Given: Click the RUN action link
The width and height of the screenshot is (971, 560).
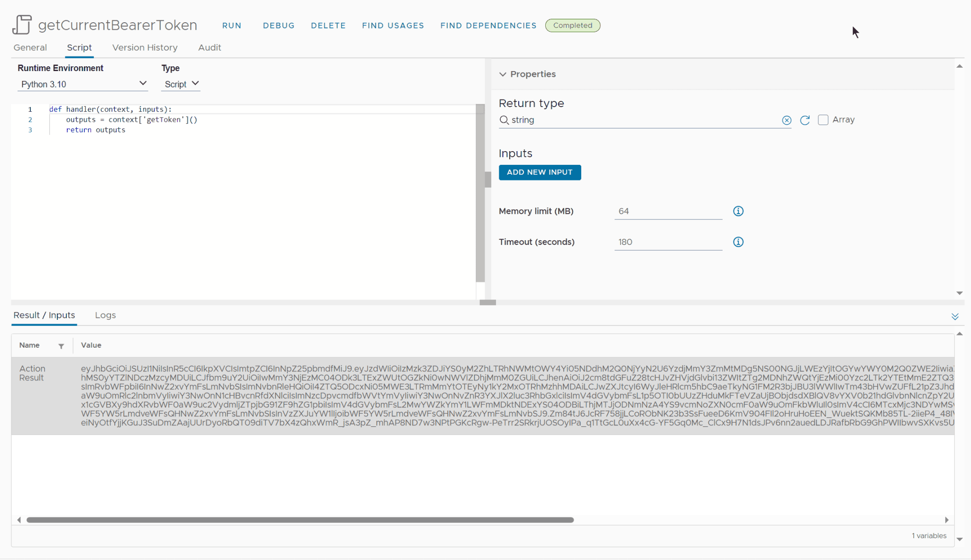Looking at the screenshot, I should (x=232, y=26).
